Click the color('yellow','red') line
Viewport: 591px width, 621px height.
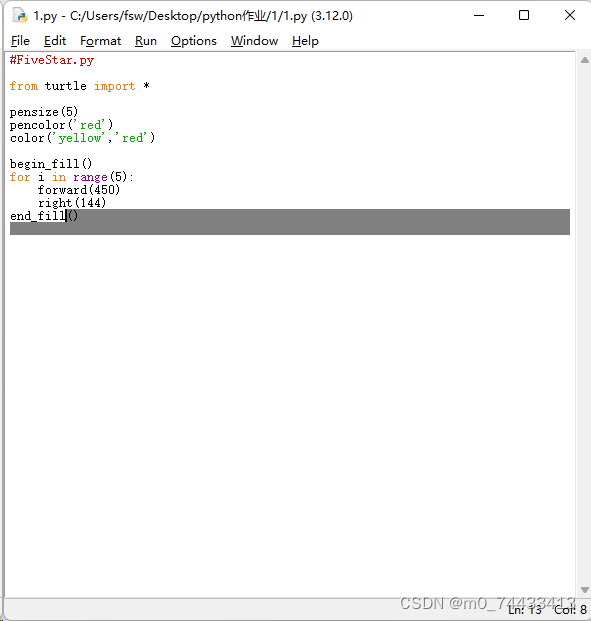click(82, 138)
